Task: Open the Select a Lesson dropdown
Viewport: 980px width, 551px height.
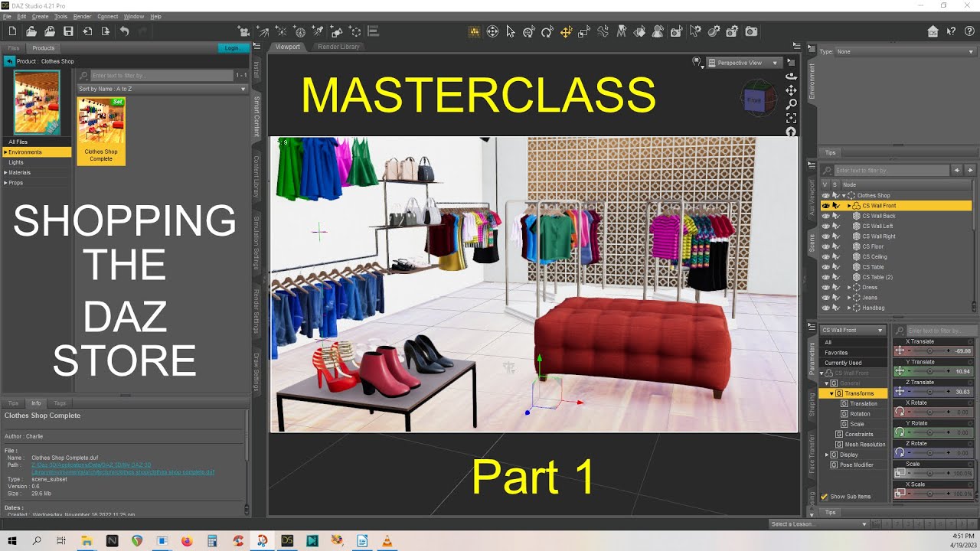Action: pyautogui.click(x=819, y=524)
